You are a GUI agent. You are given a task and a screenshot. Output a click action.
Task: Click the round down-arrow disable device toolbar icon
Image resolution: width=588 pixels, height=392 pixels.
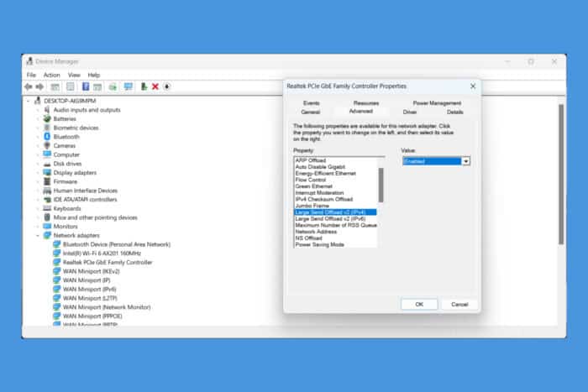(167, 87)
